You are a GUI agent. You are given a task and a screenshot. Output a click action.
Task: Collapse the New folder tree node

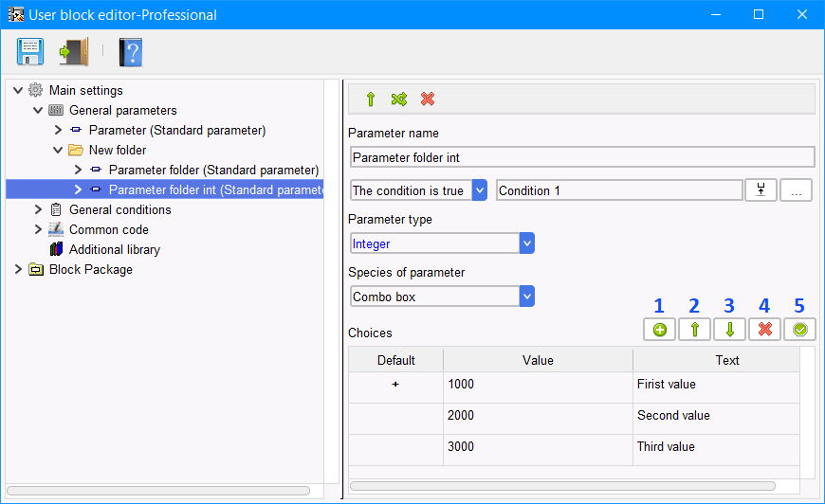tap(58, 151)
